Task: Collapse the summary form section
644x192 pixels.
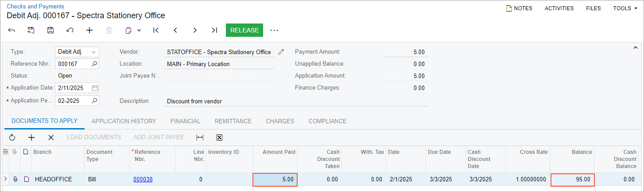Action: click(x=636, y=47)
